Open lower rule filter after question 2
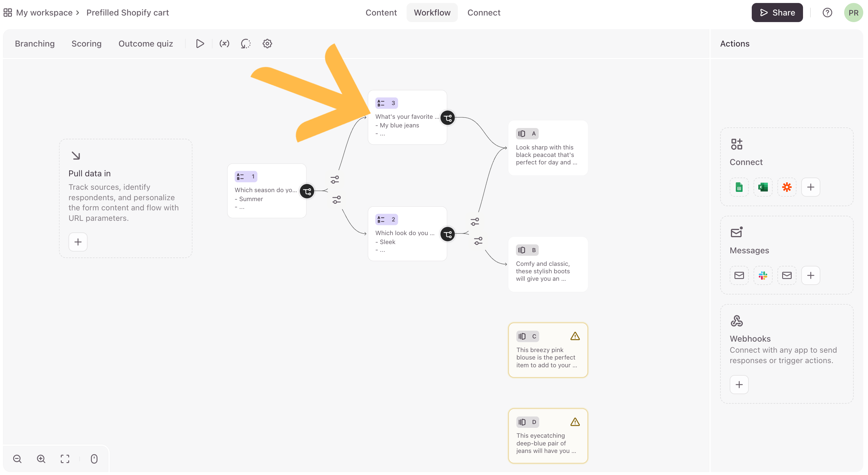 [478, 241]
